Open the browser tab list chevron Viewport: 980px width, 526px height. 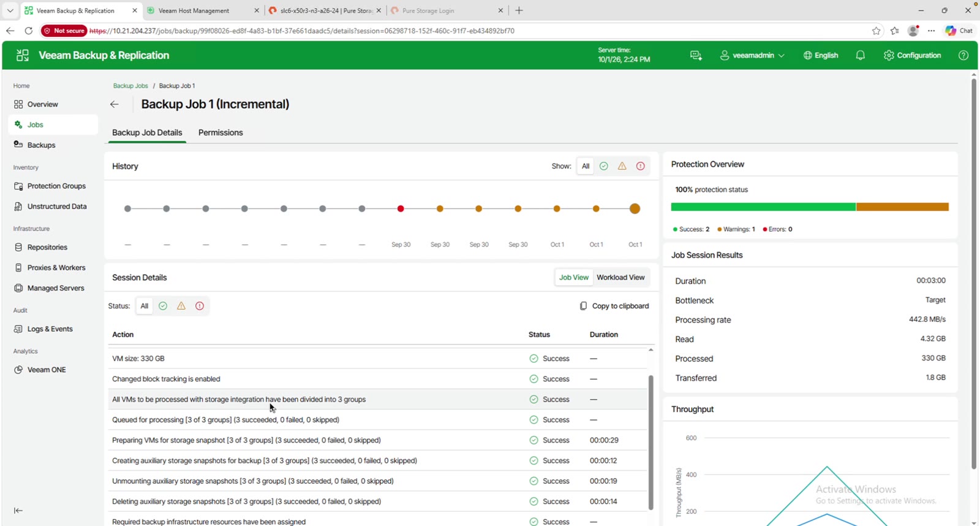click(x=10, y=10)
